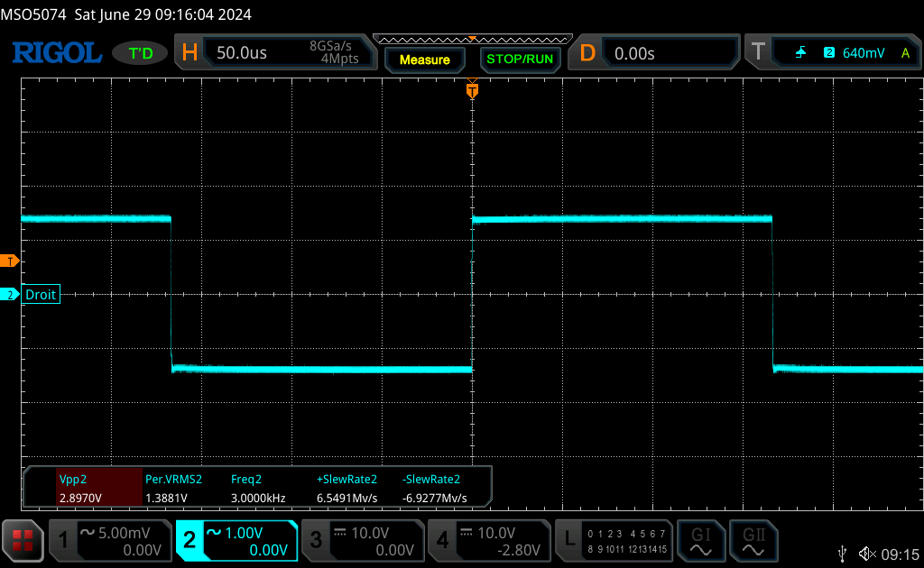Click the channel 1 AC coupling symbol

click(x=88, y=532)
